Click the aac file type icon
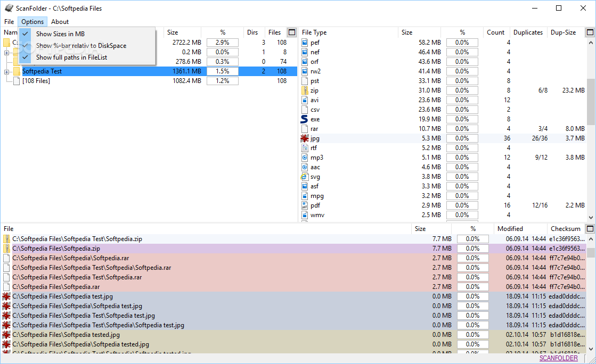The width and height of the screenshot is (596, 364). [305, 167]
